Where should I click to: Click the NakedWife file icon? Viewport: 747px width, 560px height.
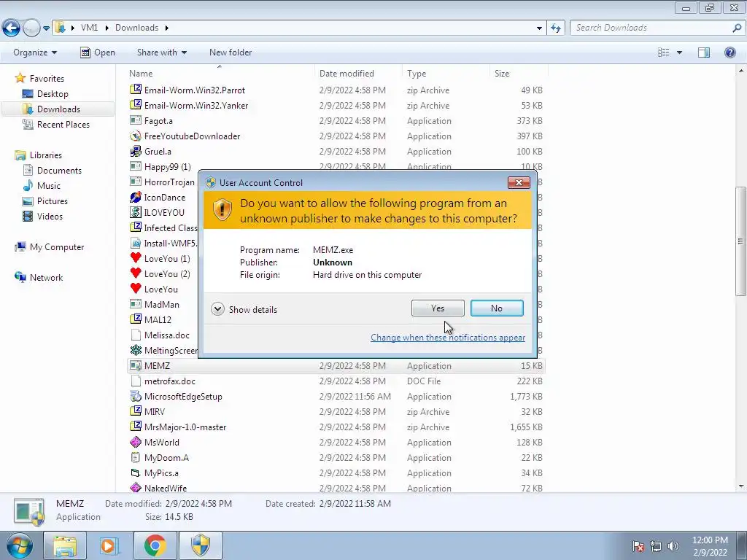pos(136,488)
